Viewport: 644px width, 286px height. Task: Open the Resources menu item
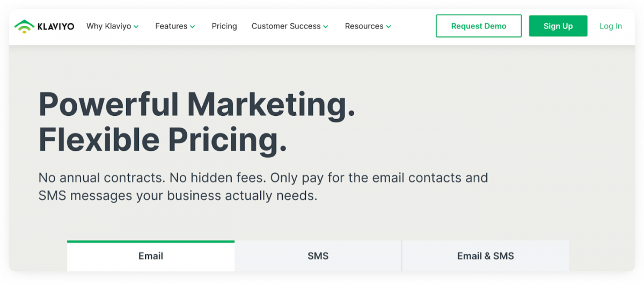click(x=368, y=26)
